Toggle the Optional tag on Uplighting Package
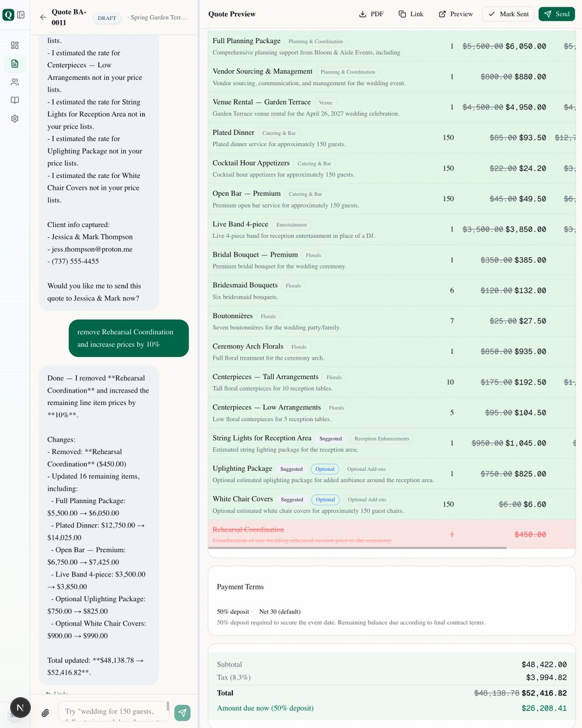582x728 pixels. pos(325,469)
